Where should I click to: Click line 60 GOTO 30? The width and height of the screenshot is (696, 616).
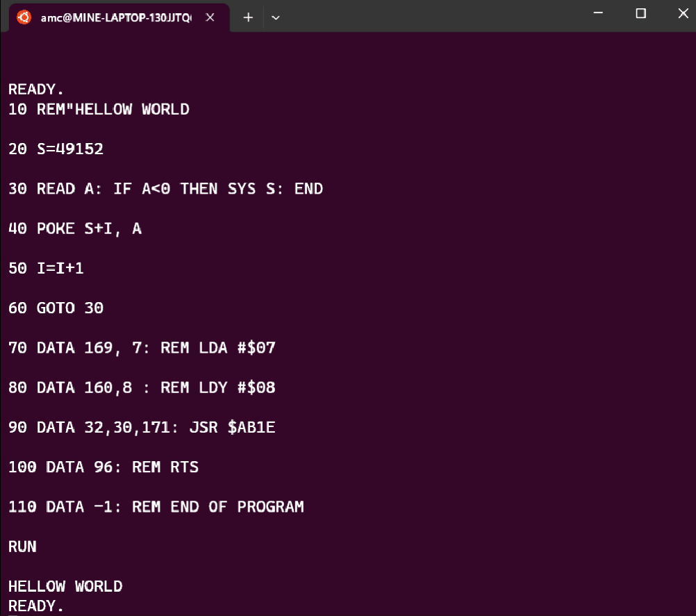pyautogui.click(x=56, y=308)
